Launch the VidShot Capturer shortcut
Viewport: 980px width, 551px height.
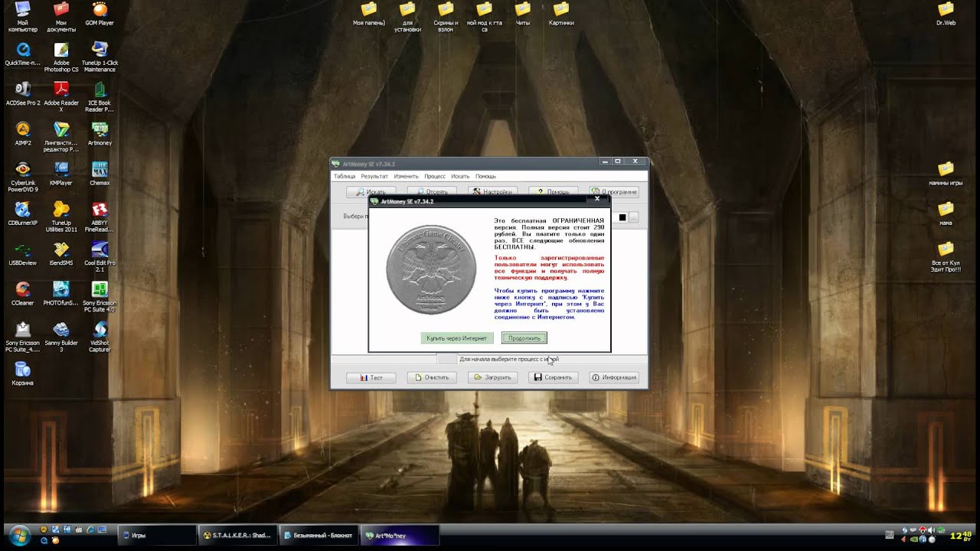(100, 336)
